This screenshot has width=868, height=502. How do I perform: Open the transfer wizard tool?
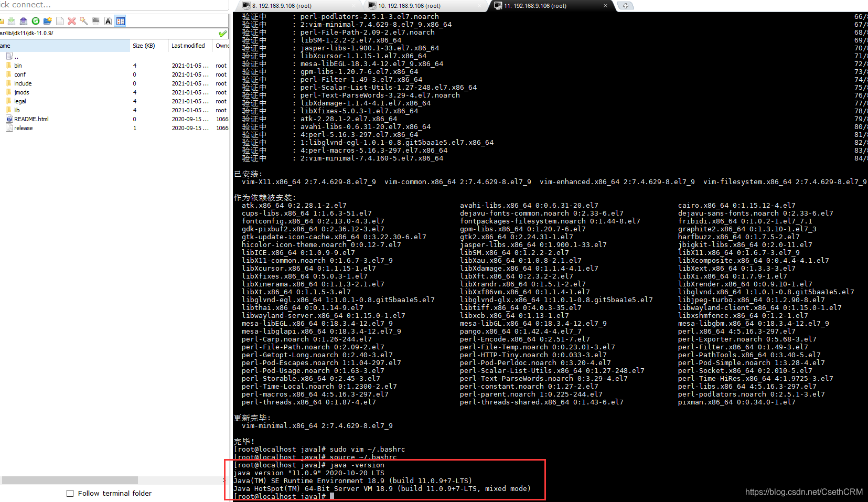[x=83, y=21]
